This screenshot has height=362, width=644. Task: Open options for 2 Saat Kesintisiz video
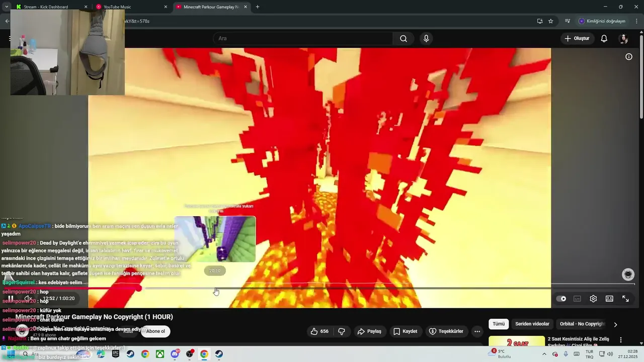click(x=620, y=340)
